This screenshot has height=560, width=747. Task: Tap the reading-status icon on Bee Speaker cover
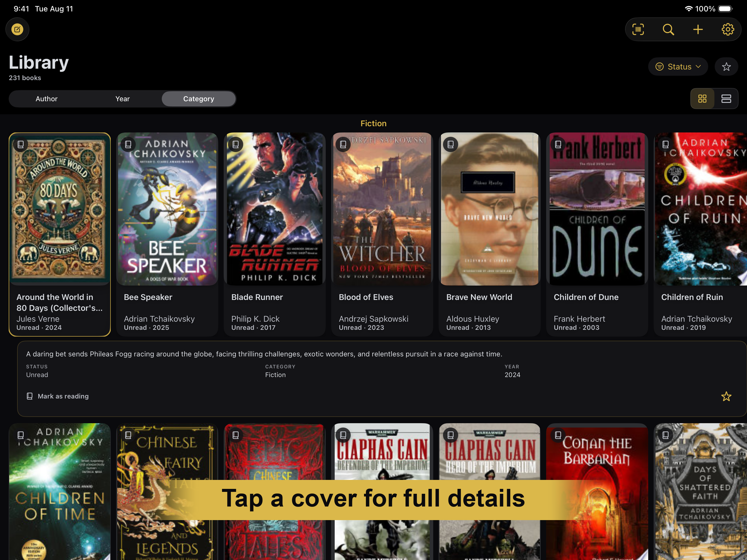[x=128, y=144]
